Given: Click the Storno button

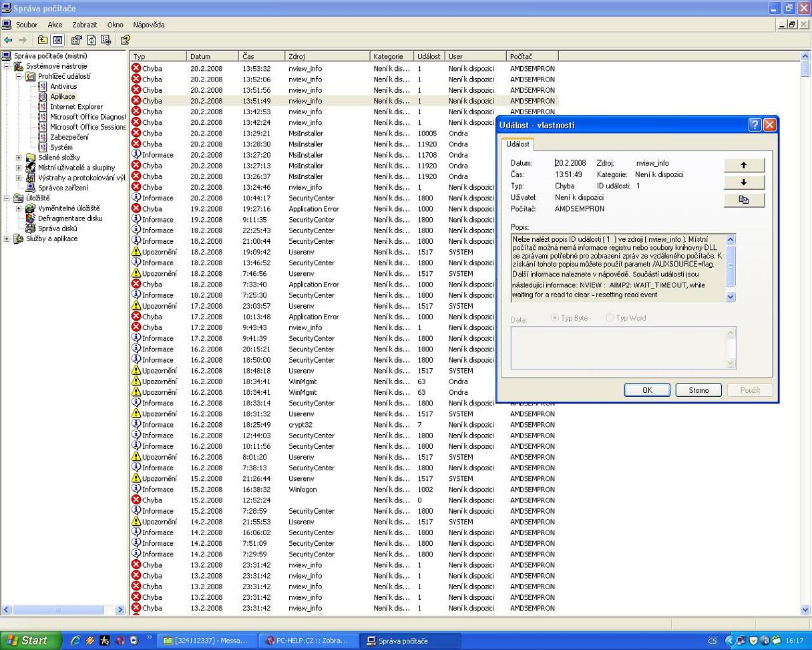Looking at the screenshot, I should point(698,390).
